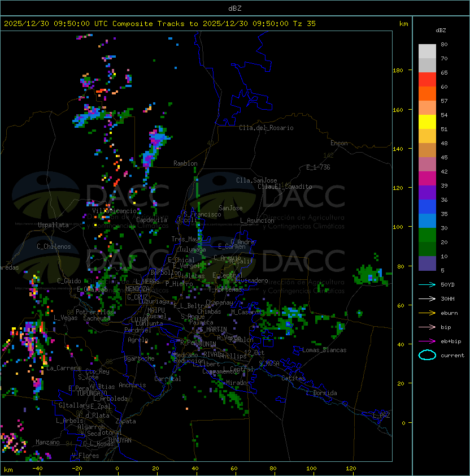Click the TUPUNGATO town label
470x476 pixels.
(92, 393)
